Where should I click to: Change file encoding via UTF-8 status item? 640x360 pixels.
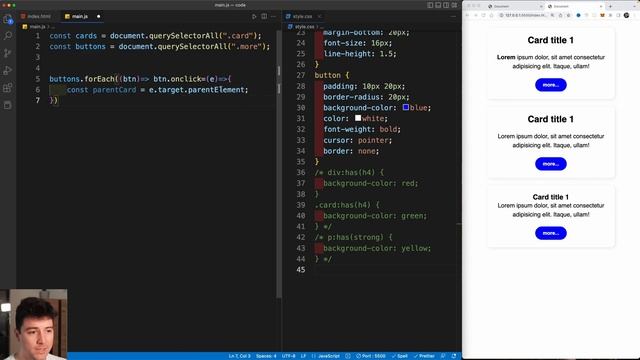289,356
